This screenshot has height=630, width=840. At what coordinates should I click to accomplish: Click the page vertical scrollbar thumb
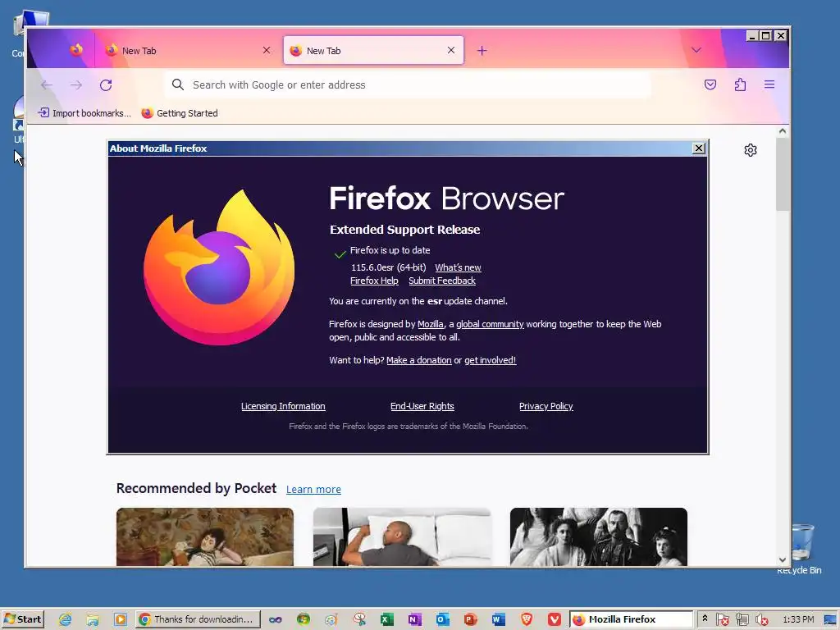click(x=783, y=174)
